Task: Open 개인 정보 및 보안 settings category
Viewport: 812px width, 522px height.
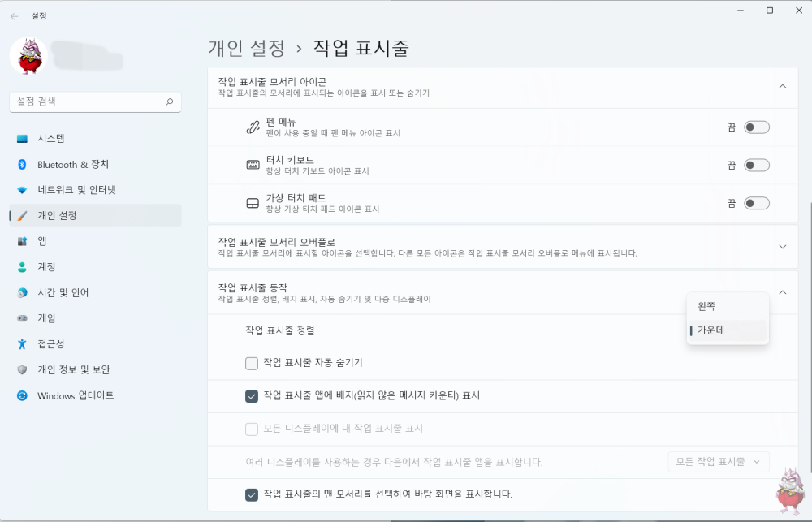Action: coord(95,369)
